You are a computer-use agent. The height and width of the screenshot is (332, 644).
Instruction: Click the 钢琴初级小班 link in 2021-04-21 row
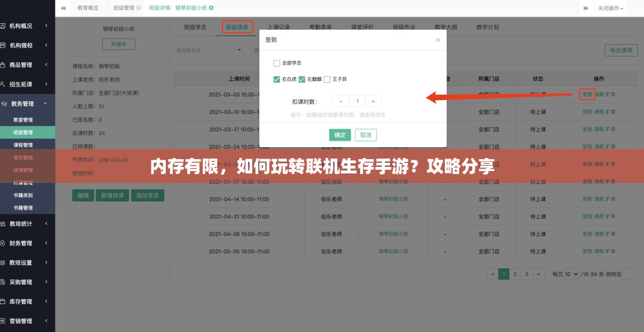[394, 216]
